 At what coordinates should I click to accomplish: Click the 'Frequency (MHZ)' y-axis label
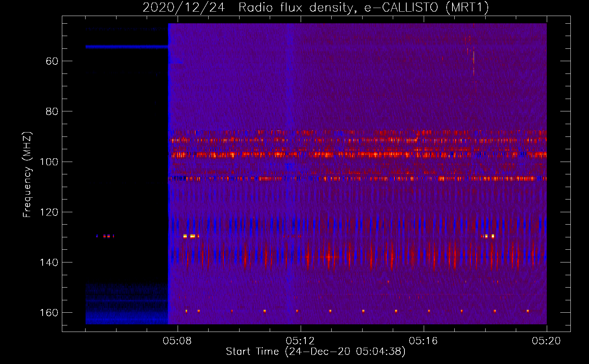pyautogui.click(x=27, y=175)
